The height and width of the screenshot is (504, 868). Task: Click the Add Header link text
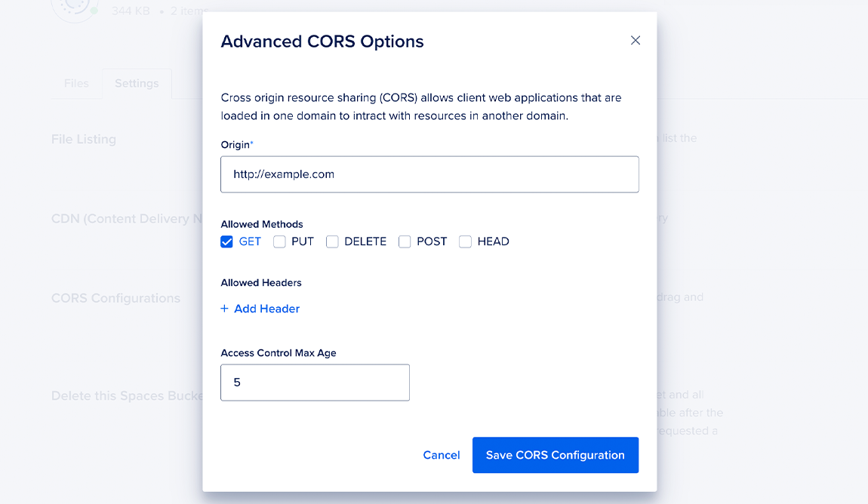pos(267,309)
